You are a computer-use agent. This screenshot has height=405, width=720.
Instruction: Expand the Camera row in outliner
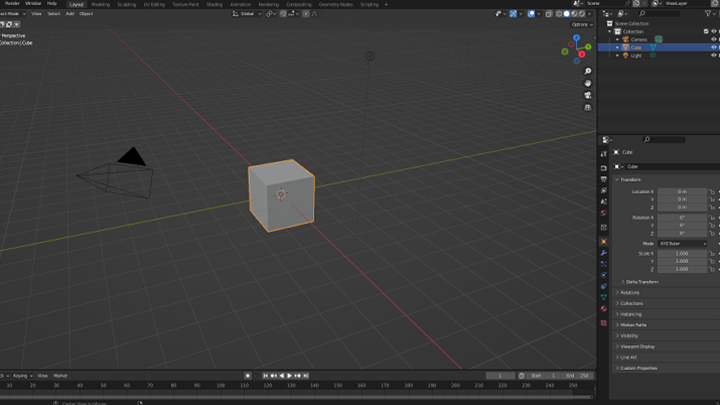[x=618, y=39]
